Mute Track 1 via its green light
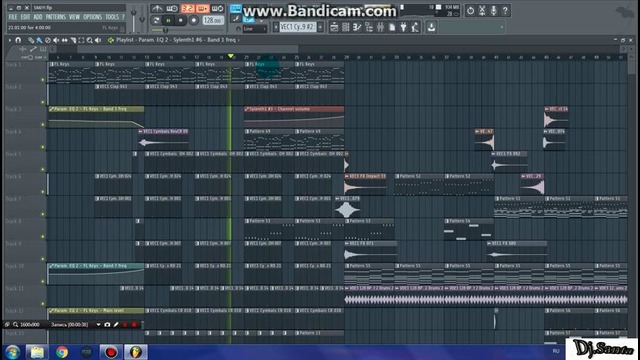The image size is (640, 360). click(x=43, y=80)
